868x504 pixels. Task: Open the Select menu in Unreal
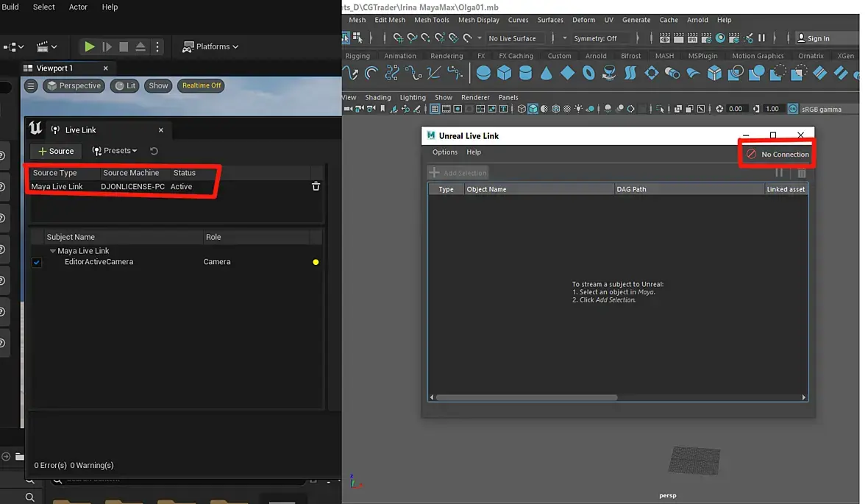43,7
